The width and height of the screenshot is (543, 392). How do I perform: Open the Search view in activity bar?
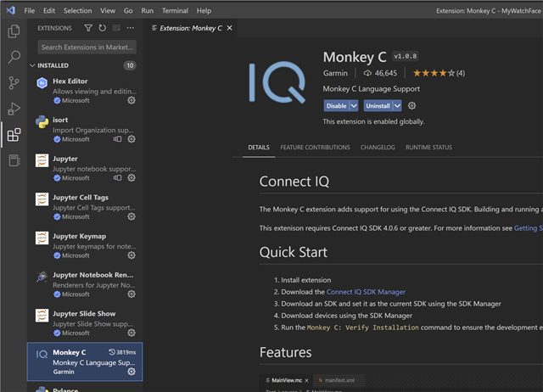14,57
